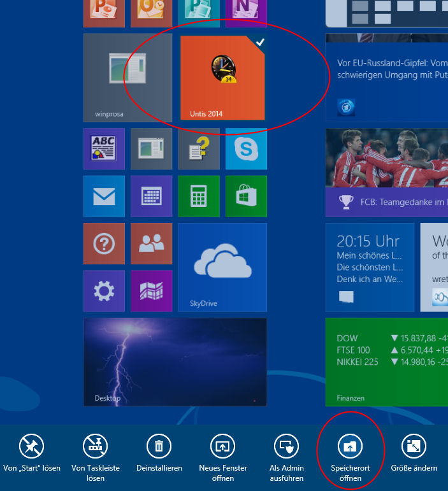Image resolution: width=448 pixels, height=491 pixels.
Task: Open the Maps tile
Action: coord(152,291)
